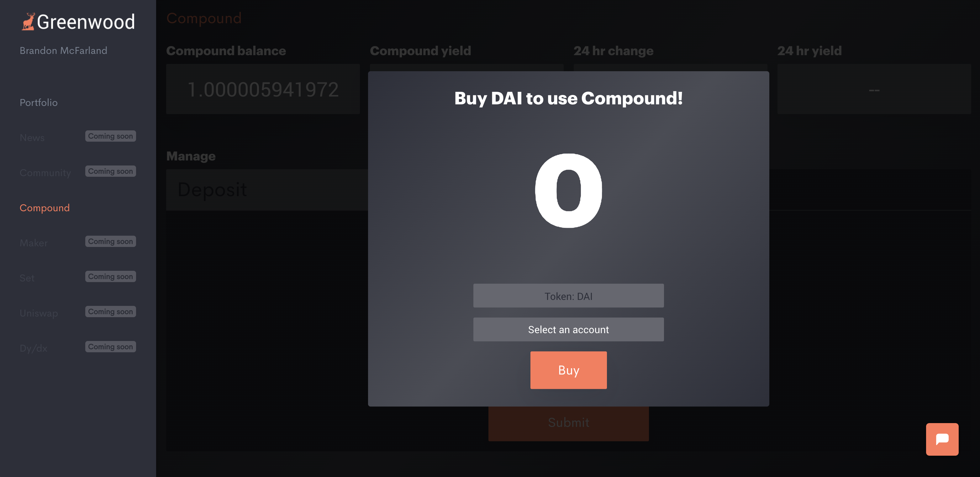Viewport: 980px width, 477px height.
Task: Open Uniswap in the sidebar
Action: (x=39, y=313)
